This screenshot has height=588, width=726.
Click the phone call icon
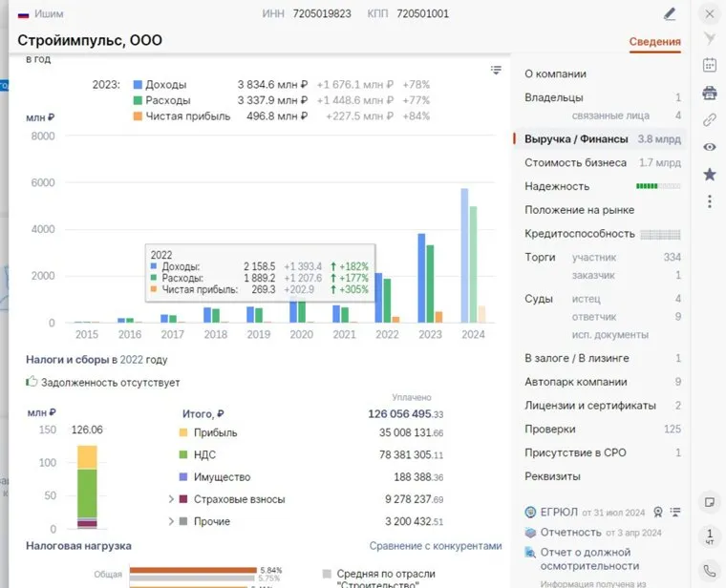point(709,571)
